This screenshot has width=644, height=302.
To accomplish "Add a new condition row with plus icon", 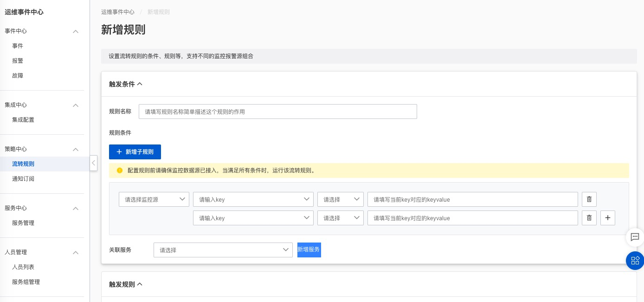I will [608, 218].
